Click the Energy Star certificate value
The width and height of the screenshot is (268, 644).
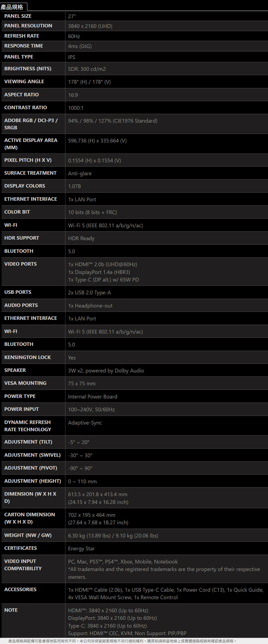coord(81,548)
